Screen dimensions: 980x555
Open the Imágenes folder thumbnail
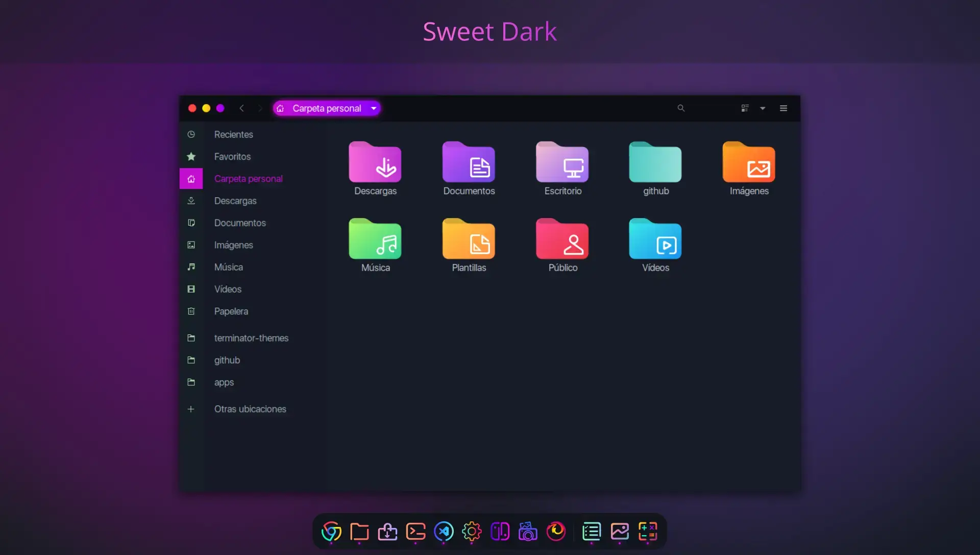point(749,163)
